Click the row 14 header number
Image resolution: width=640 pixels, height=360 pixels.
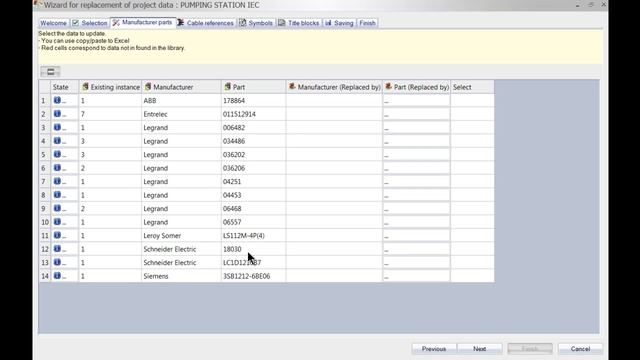point(45,276)
